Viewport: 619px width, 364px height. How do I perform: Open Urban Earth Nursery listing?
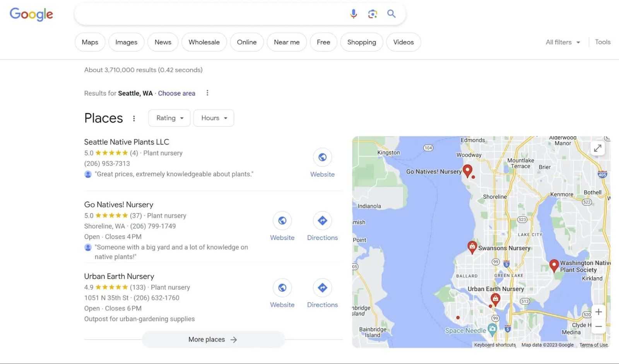click(119, 276)
